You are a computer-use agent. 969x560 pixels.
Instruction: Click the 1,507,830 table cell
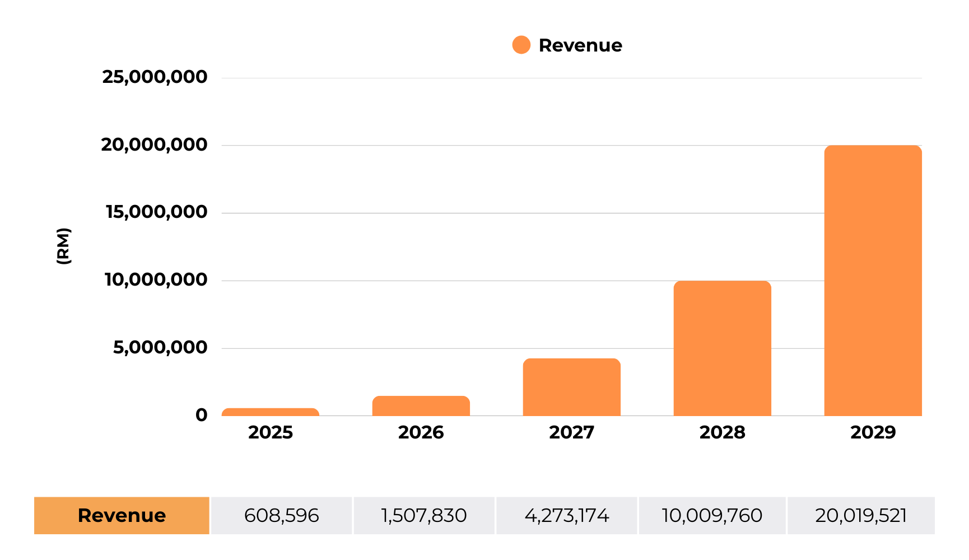point(424,515)
